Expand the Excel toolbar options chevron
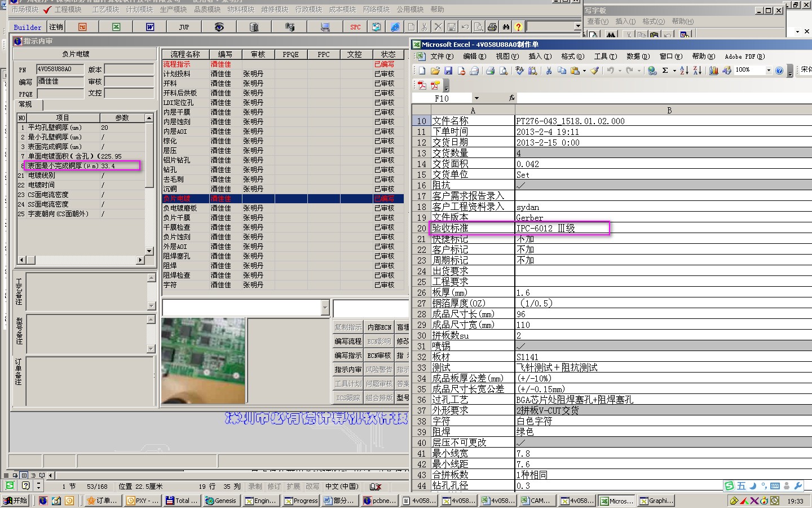 (790, 72)
